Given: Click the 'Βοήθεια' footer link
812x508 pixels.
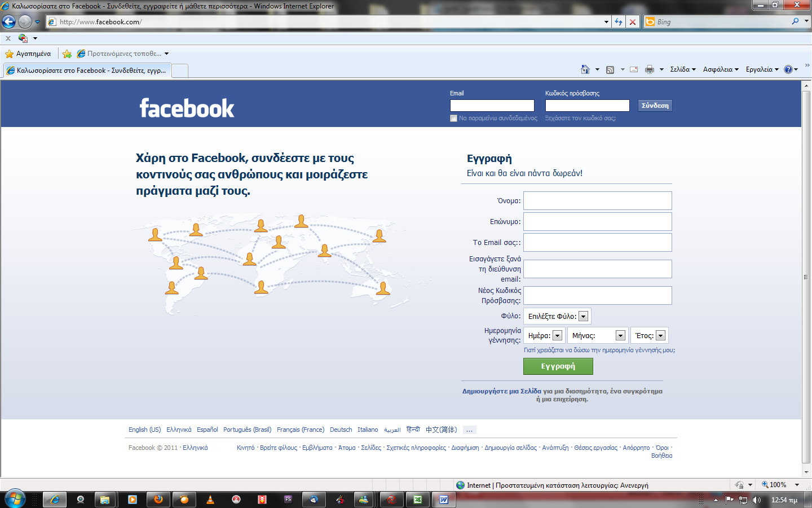Looking at the screenshot, I should [x=661, y=456].
